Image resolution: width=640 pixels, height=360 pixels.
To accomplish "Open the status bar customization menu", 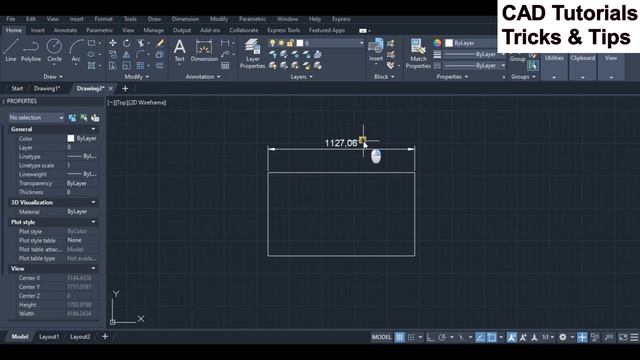I will (634, 337).
